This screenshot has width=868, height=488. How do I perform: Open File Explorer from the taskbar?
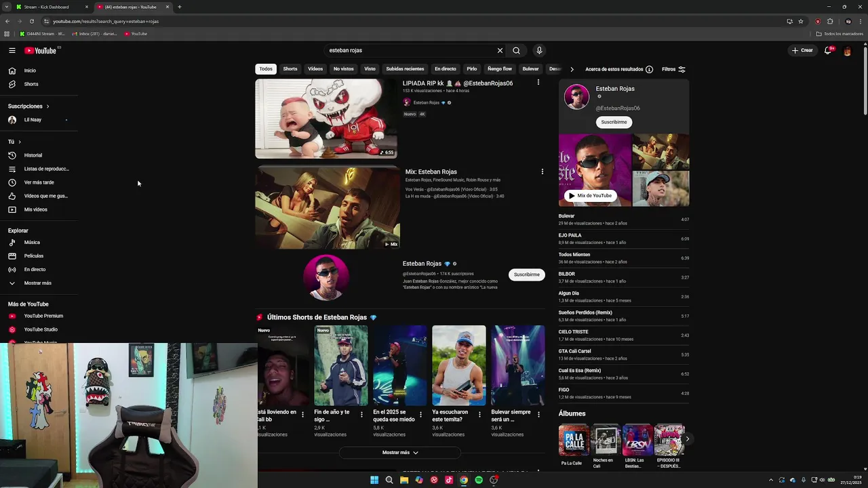[x=404, y=480]
